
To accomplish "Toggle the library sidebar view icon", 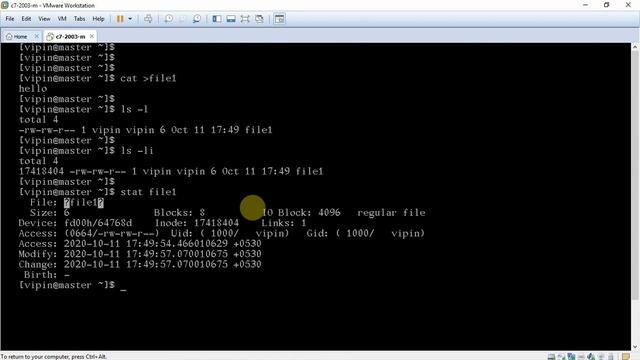I will tap(217, 19).
